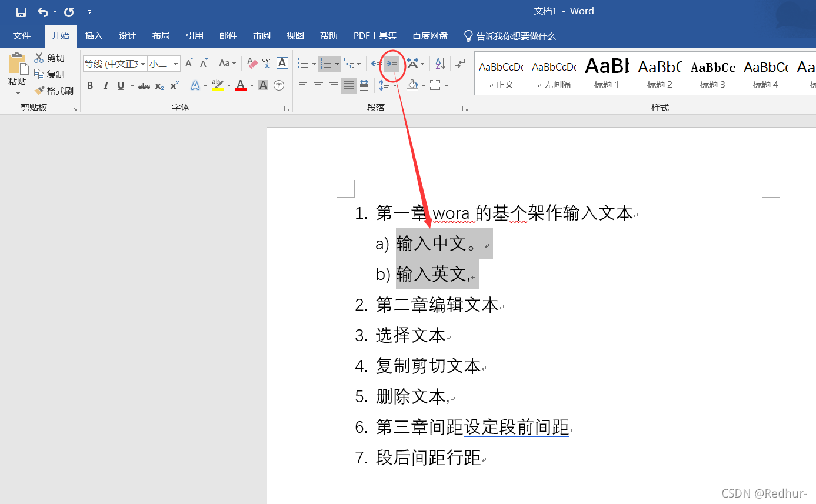Select the Format Painter (格式刷) tool

(55, 90)
